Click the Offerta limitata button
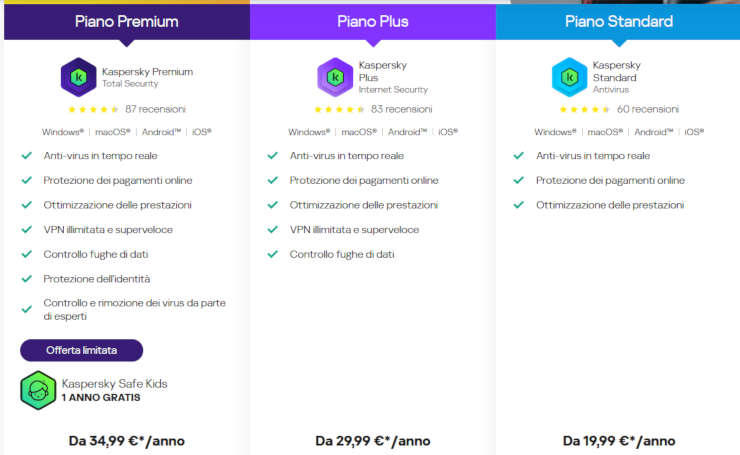The height and width of the screenshot is (455, 740). click(81, 350)
